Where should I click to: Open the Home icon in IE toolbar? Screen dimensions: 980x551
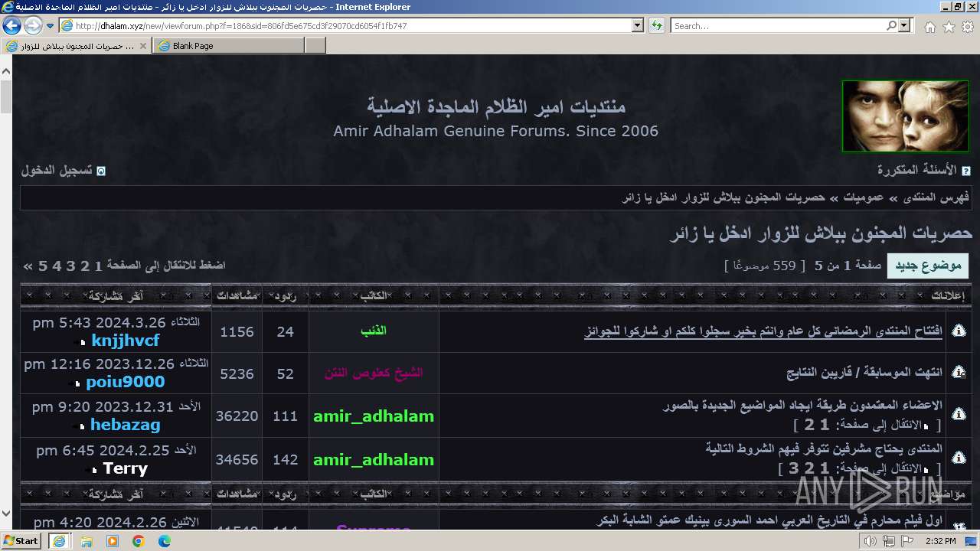pyautogui.click(x=929, y=26)
